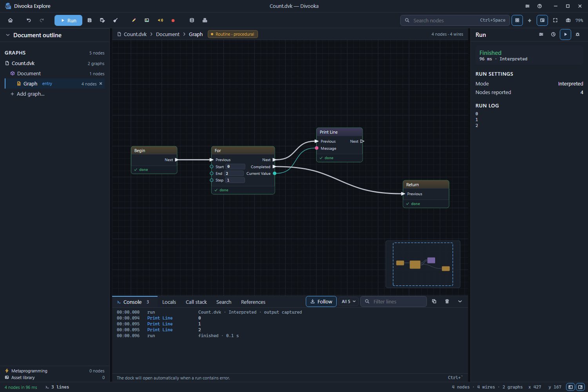Open the help question-mark icon
588x392 pixels.
(x=540, y=6)
